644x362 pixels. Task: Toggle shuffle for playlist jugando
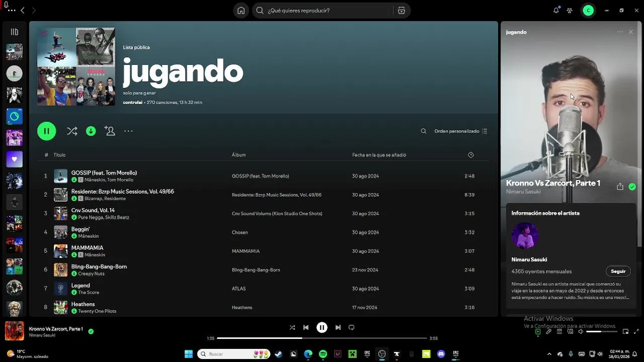[x=72, y=131]
